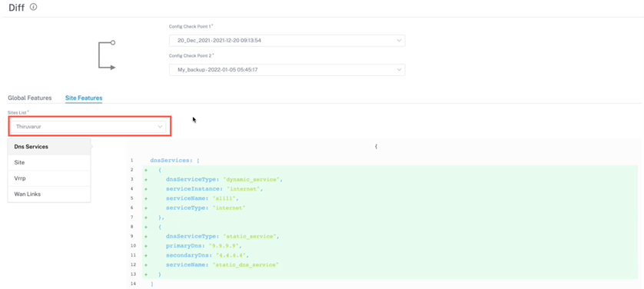
Task: Select Wan Links in feature list
Action: [49, 194]
